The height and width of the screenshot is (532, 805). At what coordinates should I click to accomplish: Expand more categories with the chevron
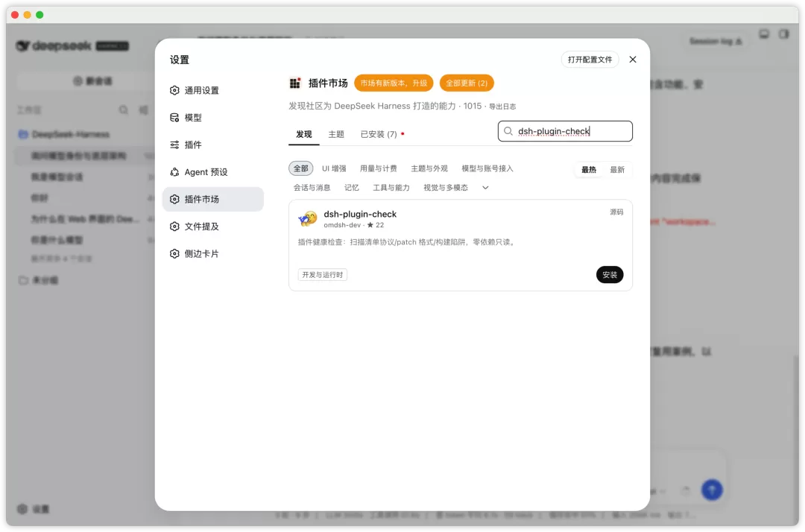coord(485,188)
